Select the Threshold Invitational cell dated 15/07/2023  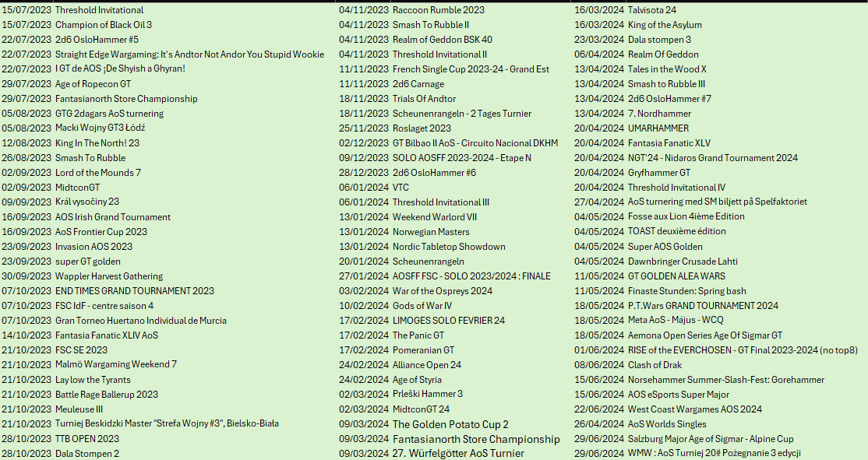click(x=99, y=10)
